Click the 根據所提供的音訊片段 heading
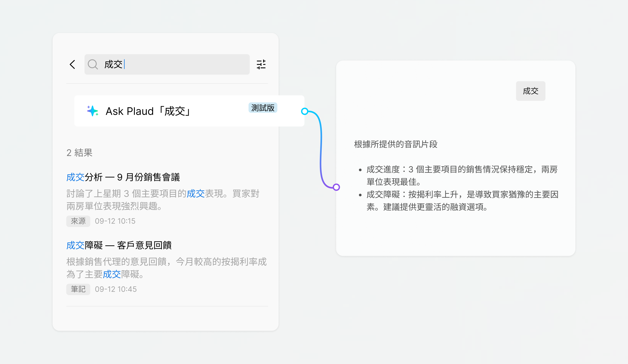This screenshot has height=364, width=628. [x=395, y=144]
